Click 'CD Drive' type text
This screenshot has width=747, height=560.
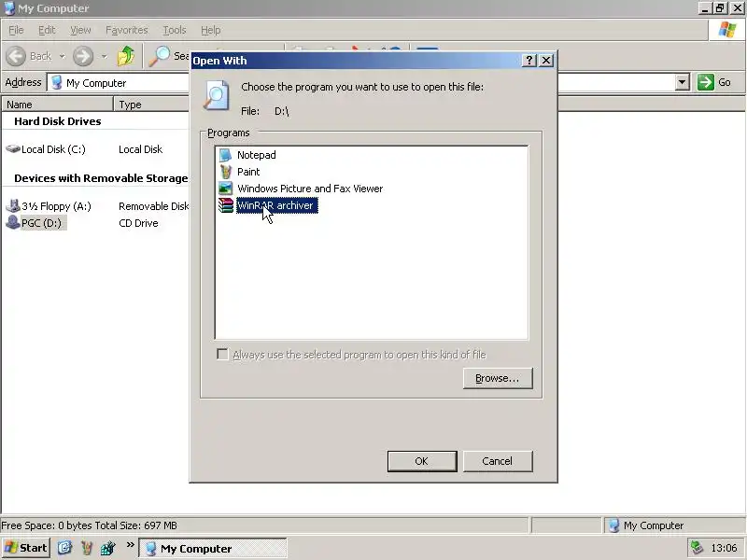(138, 223)
